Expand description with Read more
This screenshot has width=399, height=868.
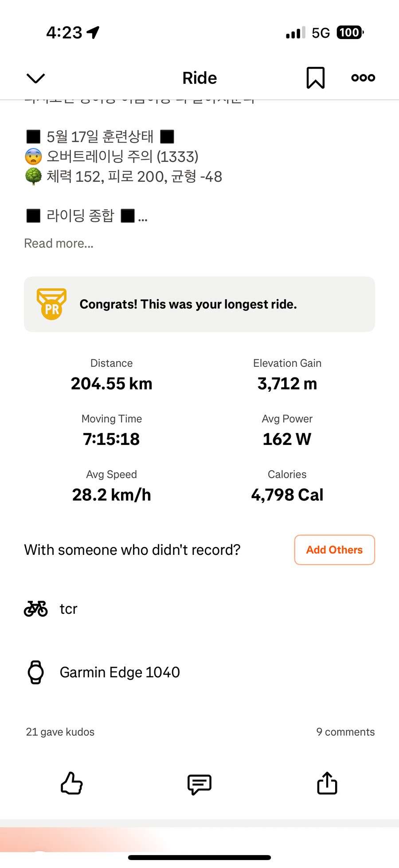coord(59,243)
